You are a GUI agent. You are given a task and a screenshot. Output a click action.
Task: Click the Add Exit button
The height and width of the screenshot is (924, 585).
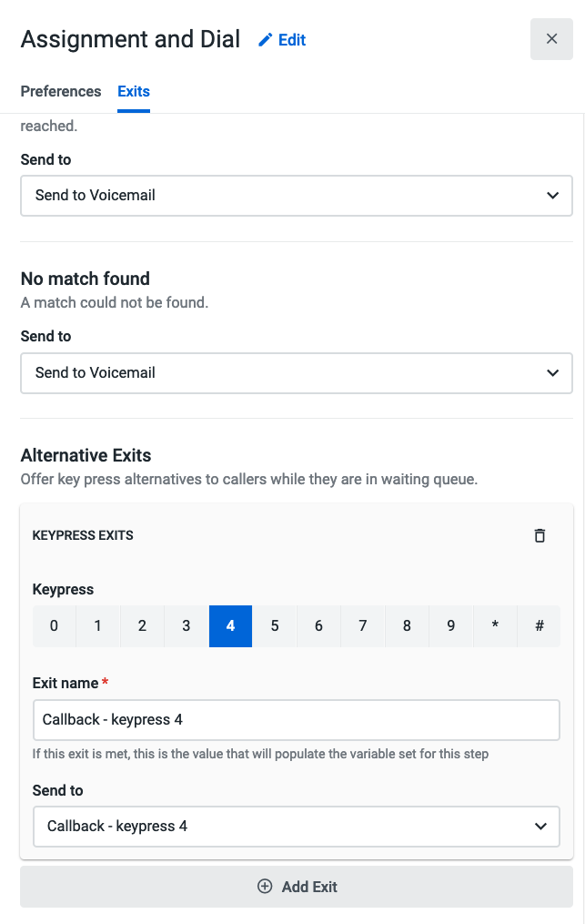click(297, 887)
